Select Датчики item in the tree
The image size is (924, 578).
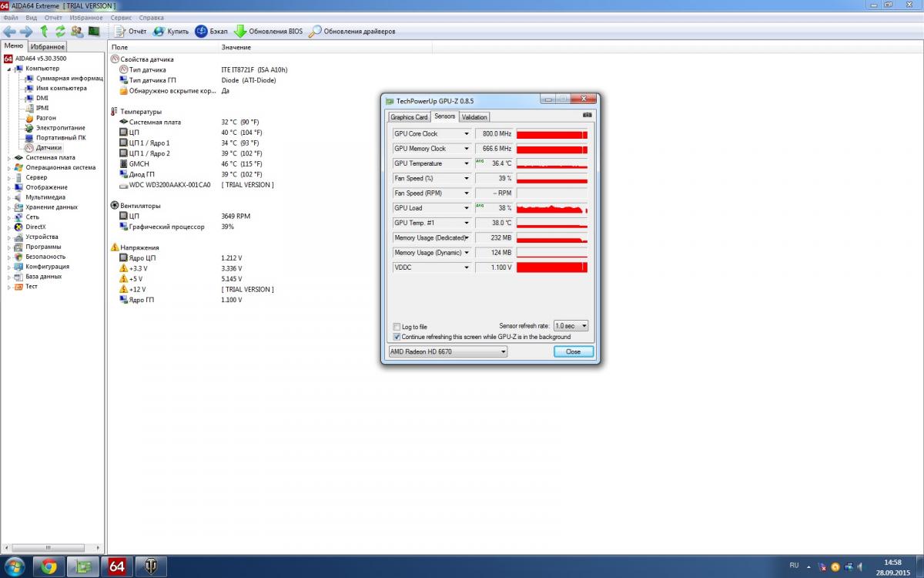click(43, 147)
